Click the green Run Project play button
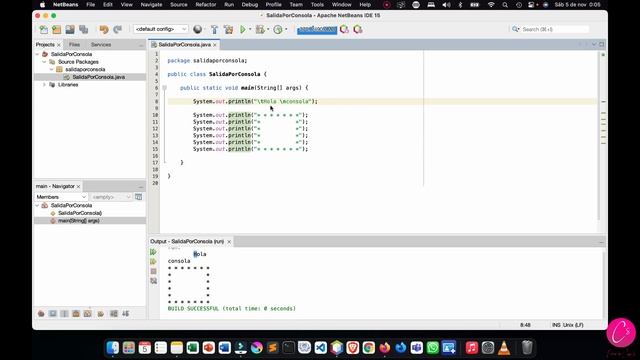This screenshot has width=640, height=360. coord(243,29)
